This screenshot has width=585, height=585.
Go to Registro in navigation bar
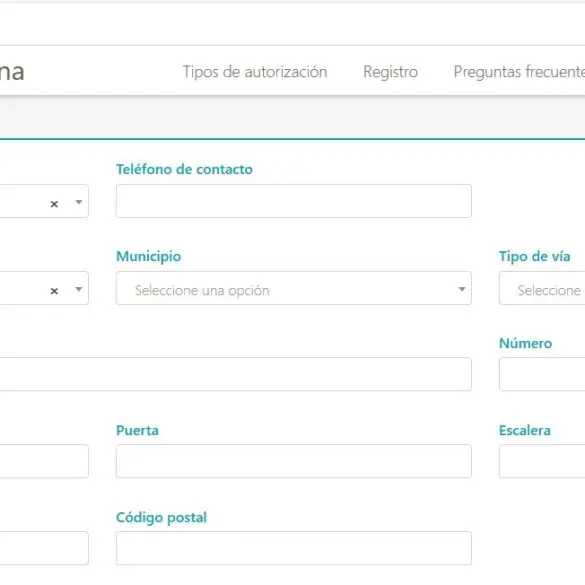[x=390, y=72]
